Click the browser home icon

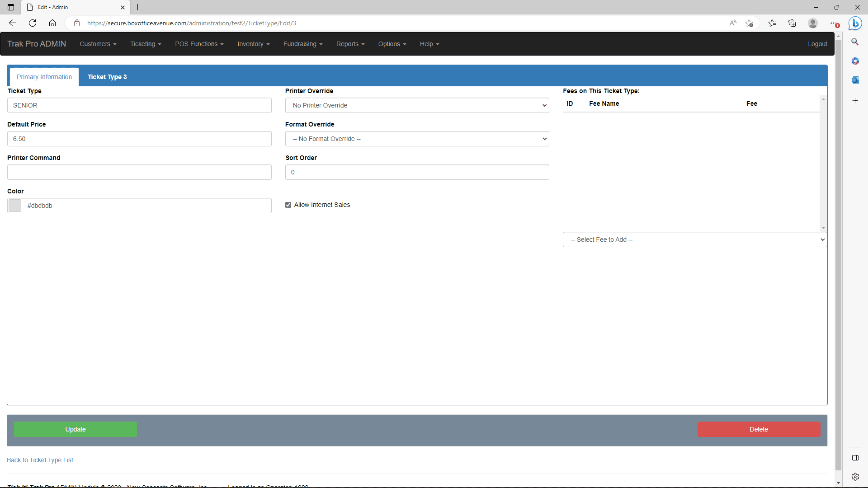click(52, 23)
